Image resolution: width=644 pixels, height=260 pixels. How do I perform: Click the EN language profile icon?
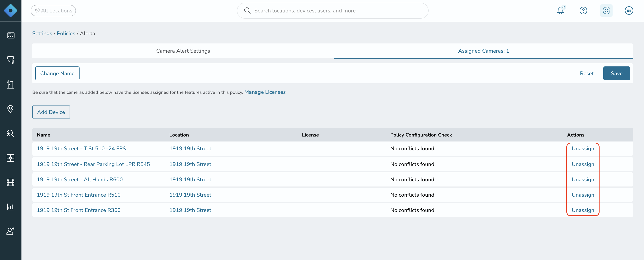629,11
